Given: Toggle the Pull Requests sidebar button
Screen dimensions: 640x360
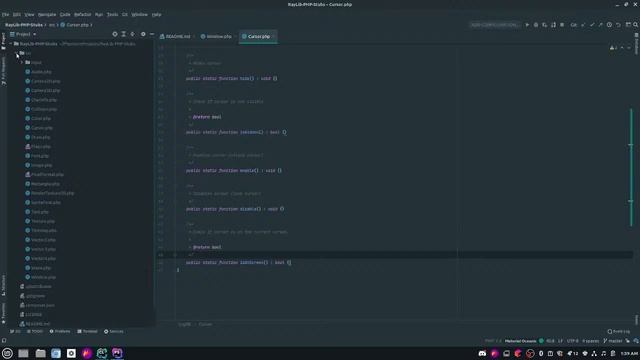Looking at the screenshot, I should pyautogui.click(x=3, y=71).
